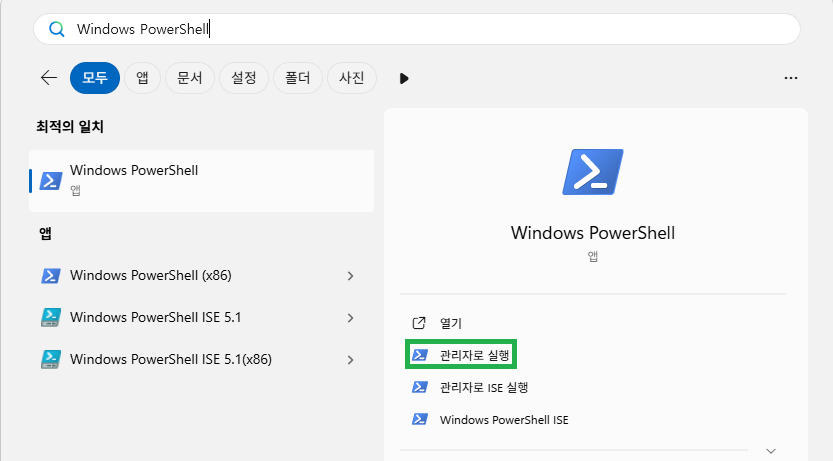
Task: Switch to the 앱 filter tab
Action: click(x=142, y=78)
